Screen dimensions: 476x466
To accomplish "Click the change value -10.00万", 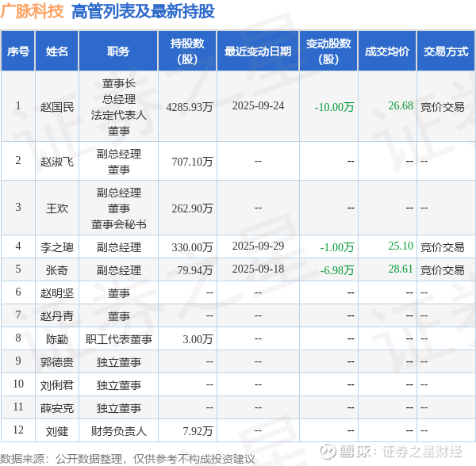I will 334,107.
